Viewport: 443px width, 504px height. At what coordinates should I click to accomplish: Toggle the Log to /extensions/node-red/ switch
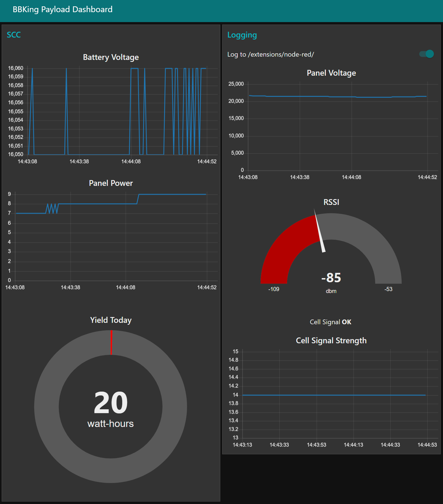pos(427,54)
